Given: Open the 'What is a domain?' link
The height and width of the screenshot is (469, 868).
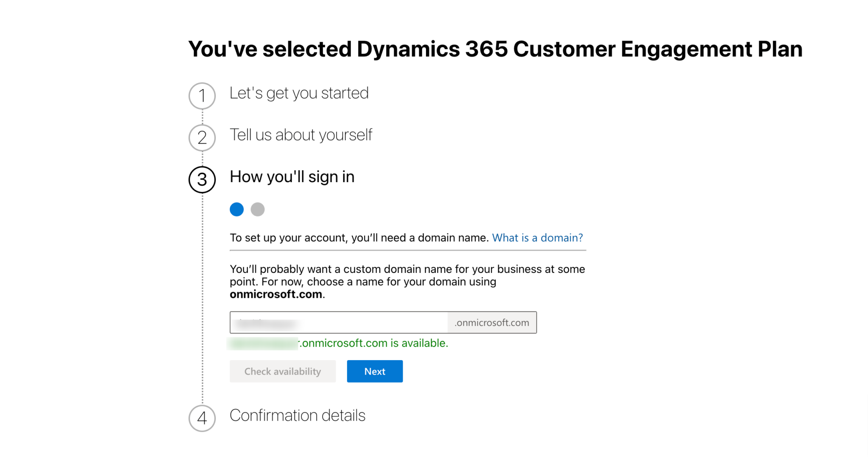Looking at the screenshot, I should pyautogui.click(x=537, y=238).
